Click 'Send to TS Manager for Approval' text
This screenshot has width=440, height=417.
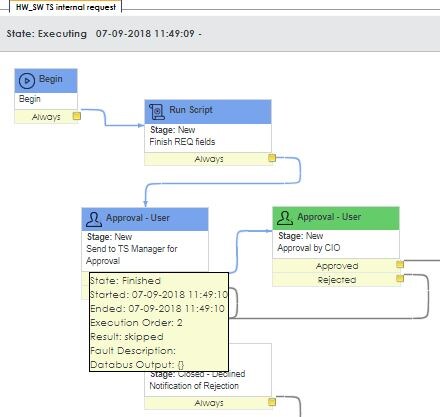[132, 255]
